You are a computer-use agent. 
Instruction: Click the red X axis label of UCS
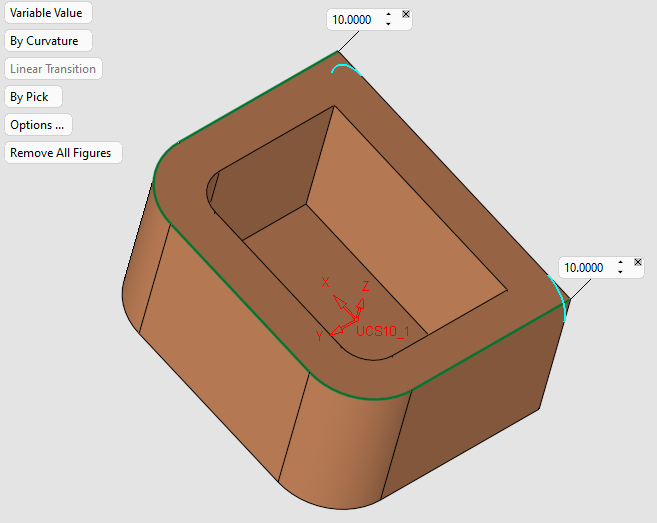pyautogui.click(x=325, y=283)
